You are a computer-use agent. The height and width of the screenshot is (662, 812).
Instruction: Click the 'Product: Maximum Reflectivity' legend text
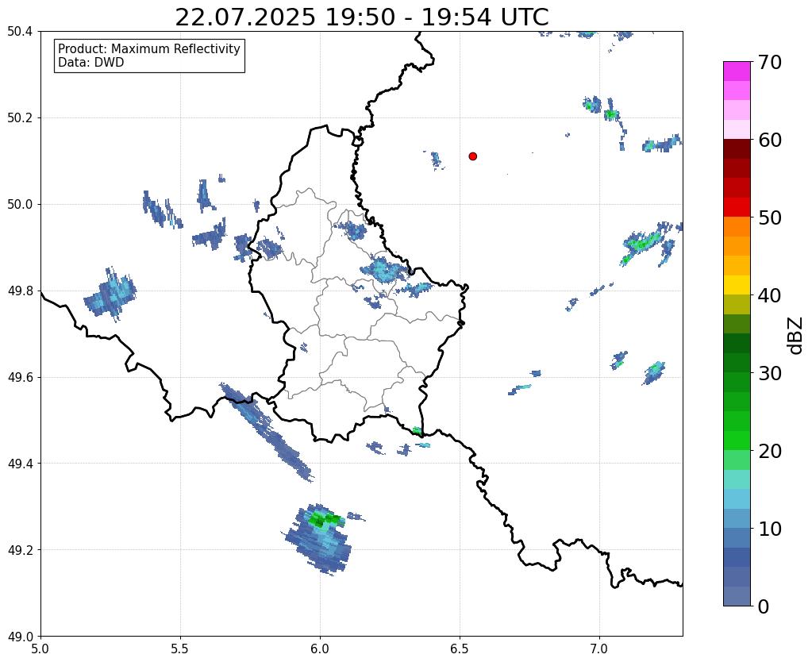149,48
